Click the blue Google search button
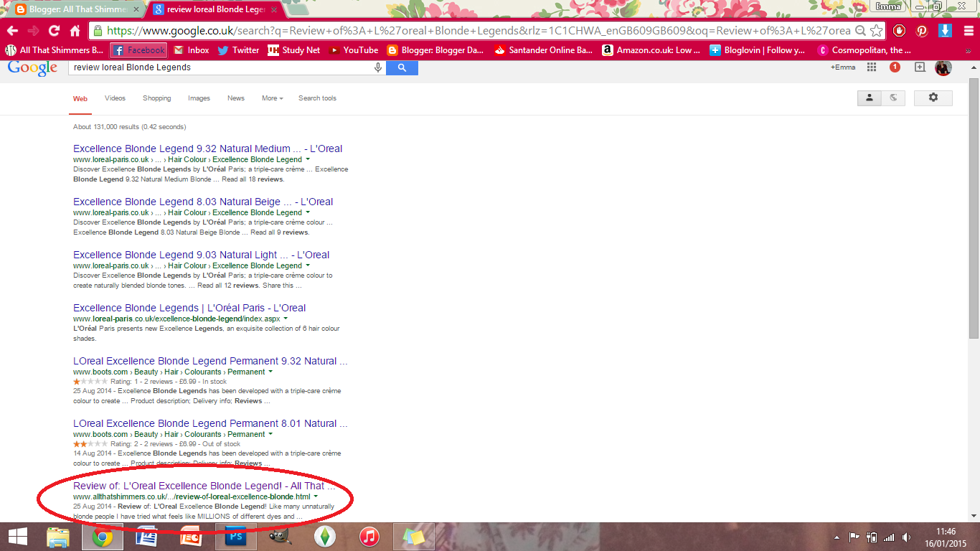Screen dimensions: 980x551 [x=402, y=67]
